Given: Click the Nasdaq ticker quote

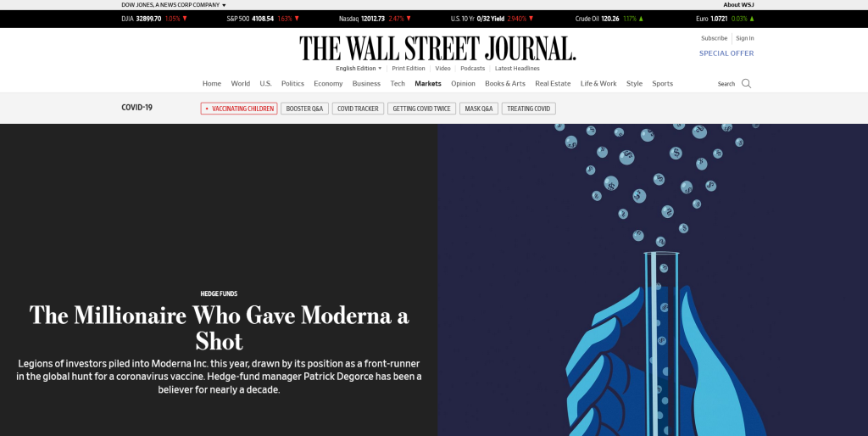Looking at the screenshot, I should pyautogui.click(x=374, y=19).
